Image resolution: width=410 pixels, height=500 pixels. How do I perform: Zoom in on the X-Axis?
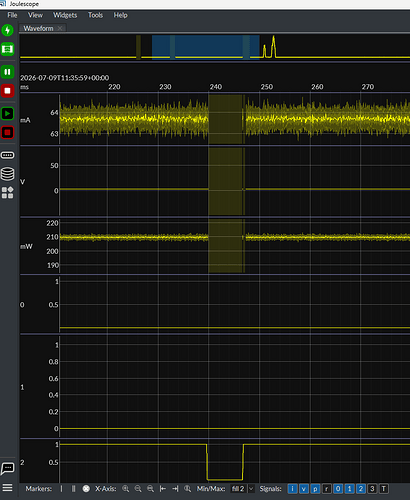click(126, 489)
